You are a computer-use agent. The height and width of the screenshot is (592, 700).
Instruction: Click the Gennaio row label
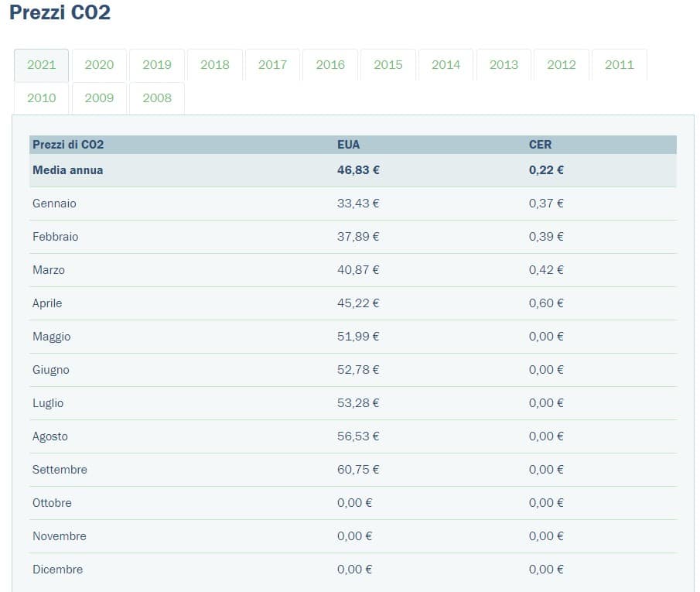tap(54, 204)
